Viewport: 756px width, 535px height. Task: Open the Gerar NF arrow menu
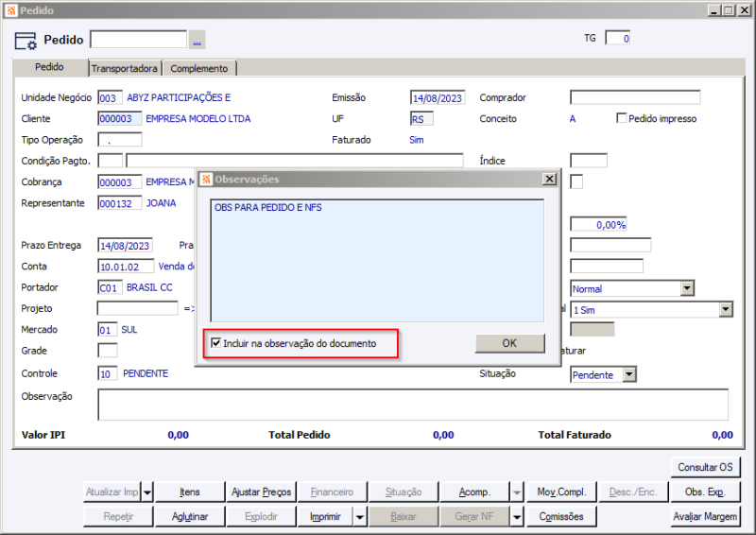point(517,517)
